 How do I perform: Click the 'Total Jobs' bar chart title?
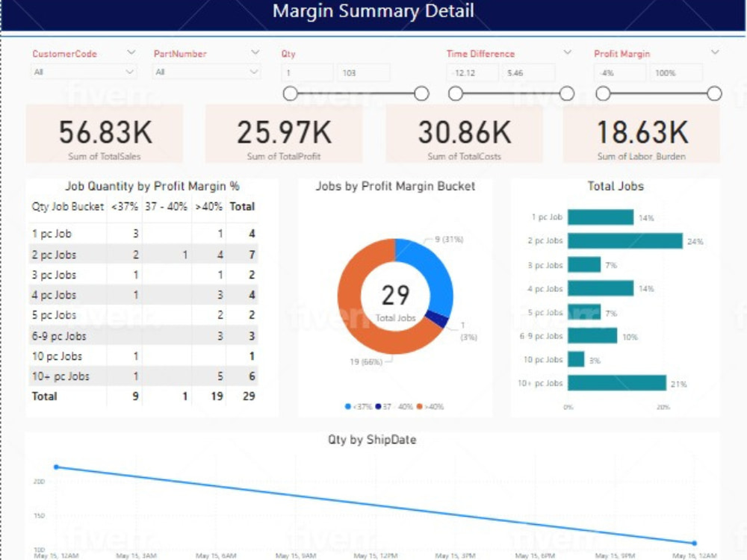616,186
